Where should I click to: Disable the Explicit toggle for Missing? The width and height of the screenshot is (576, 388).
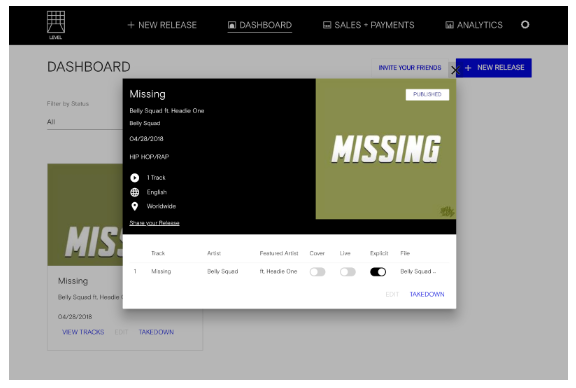click(x=378, y=272)
